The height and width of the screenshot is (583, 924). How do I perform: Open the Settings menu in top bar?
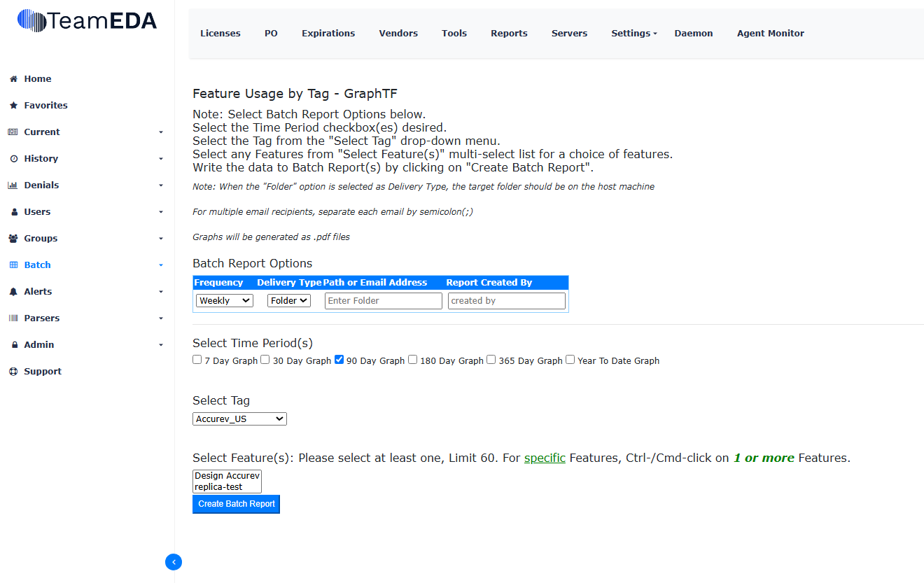[x=633, y=33]
